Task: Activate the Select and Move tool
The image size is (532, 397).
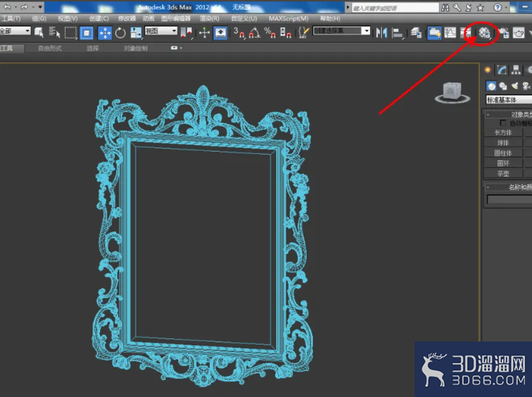Action: [105, 33]
